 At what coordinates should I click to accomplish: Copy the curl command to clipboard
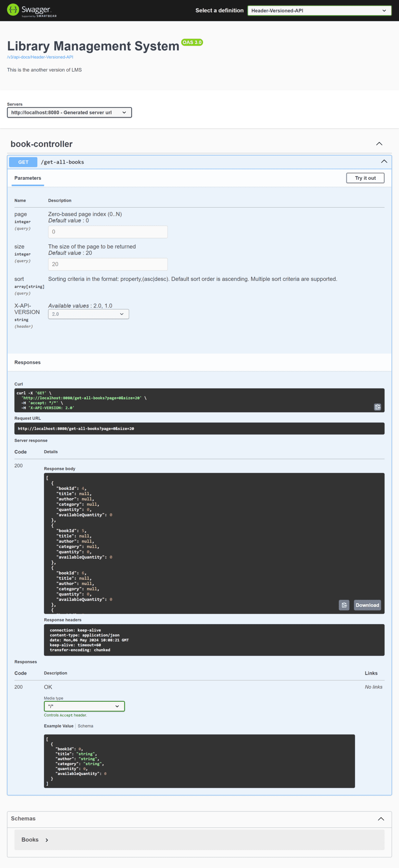click(x=377, y=407)
